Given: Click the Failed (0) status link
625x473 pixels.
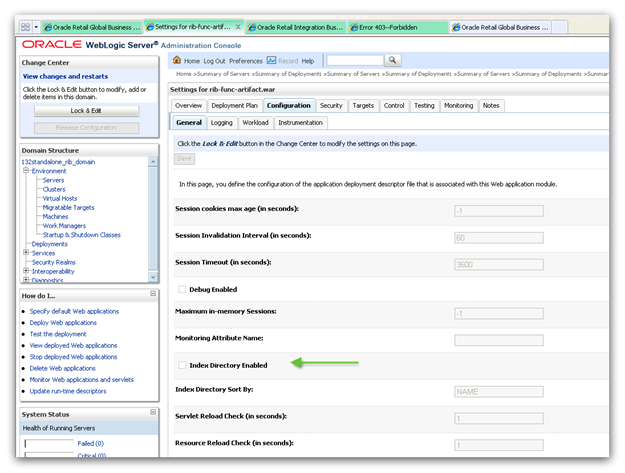Looking at the screenshot, I should tap(90, 444).
